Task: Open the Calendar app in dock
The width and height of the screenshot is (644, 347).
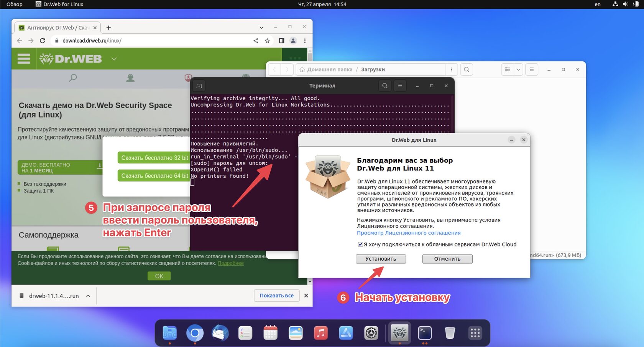Action: (270, 333)
